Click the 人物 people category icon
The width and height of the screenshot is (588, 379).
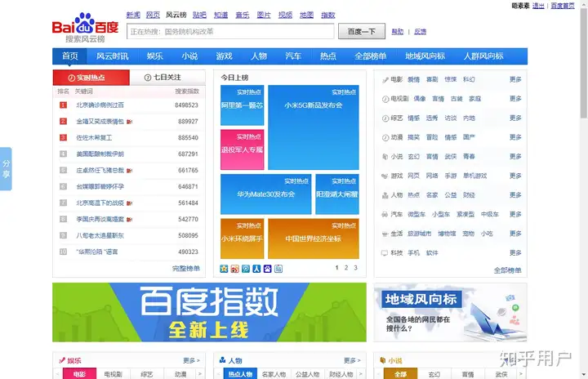pyautogui.click(x=385, y=195)
